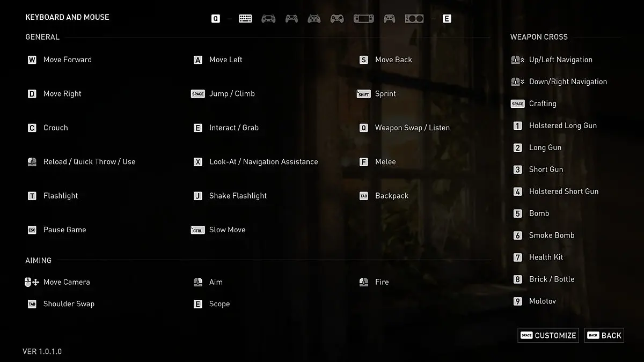Click the TAB keybind beside Backpack
644x362 pixels.
tap(363, 195)
